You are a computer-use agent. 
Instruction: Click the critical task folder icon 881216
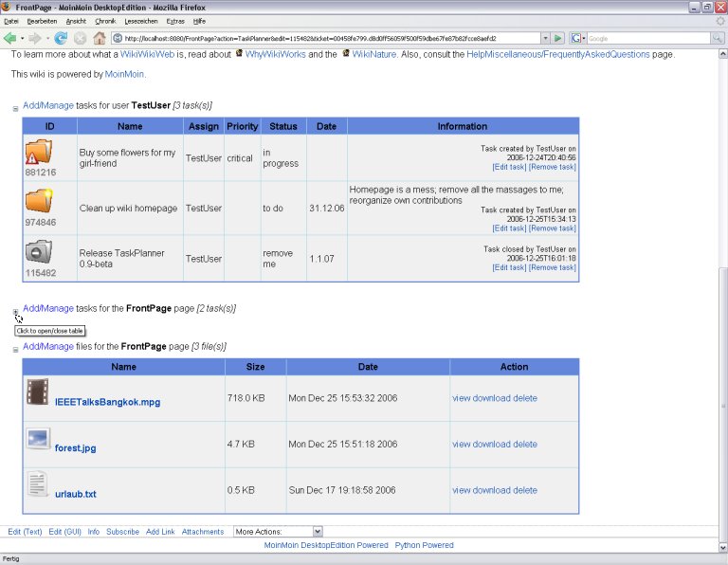tap(39, 153)
